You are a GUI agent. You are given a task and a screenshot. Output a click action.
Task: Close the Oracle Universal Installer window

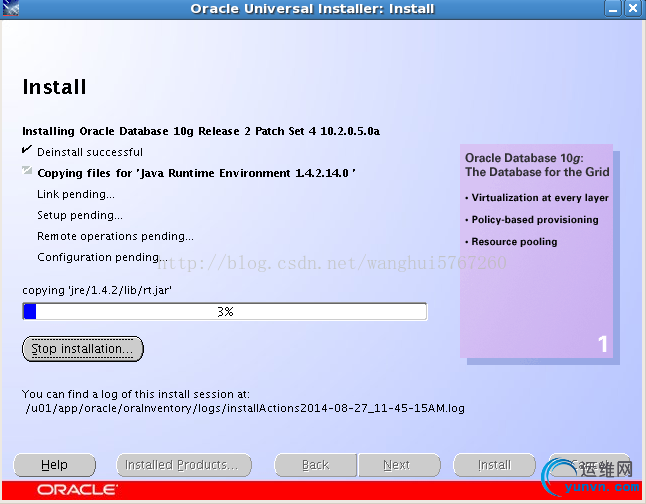[x=633, y=9]
